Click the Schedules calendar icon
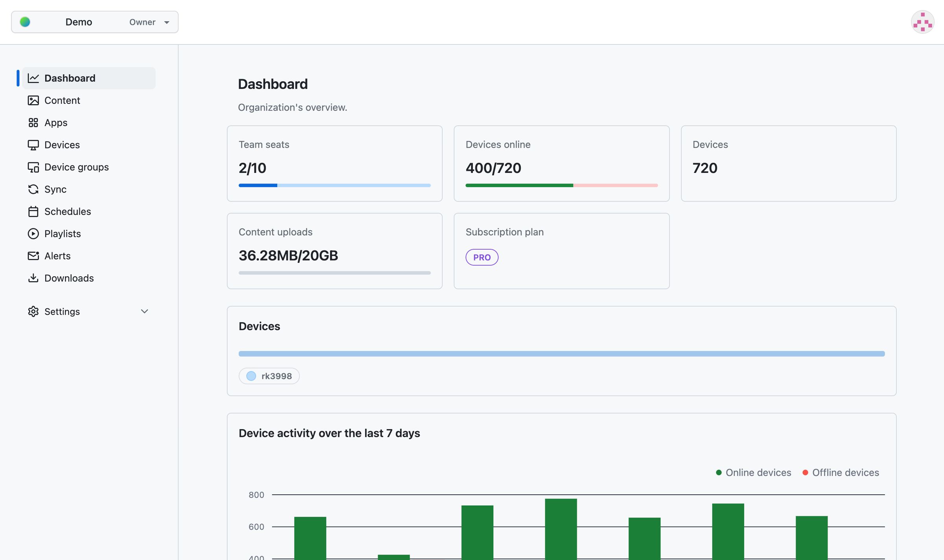The width and height of the screenshot is (944, 560). (x=33, y=211)
